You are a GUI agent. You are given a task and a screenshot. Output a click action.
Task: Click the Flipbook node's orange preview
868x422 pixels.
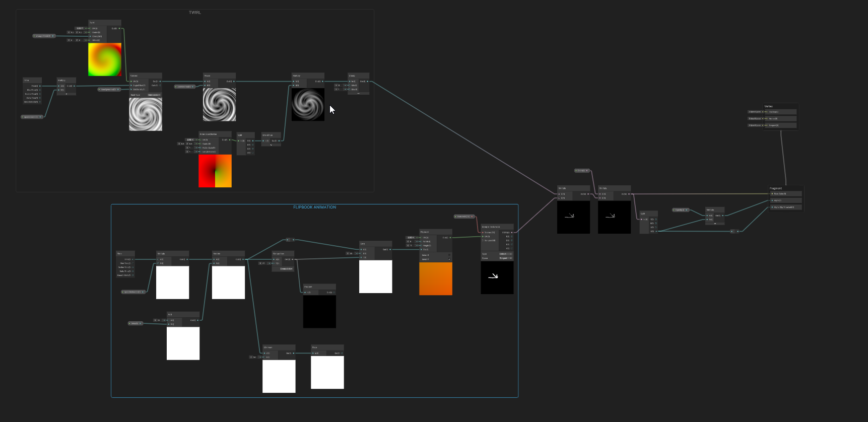tap(436, 278)
